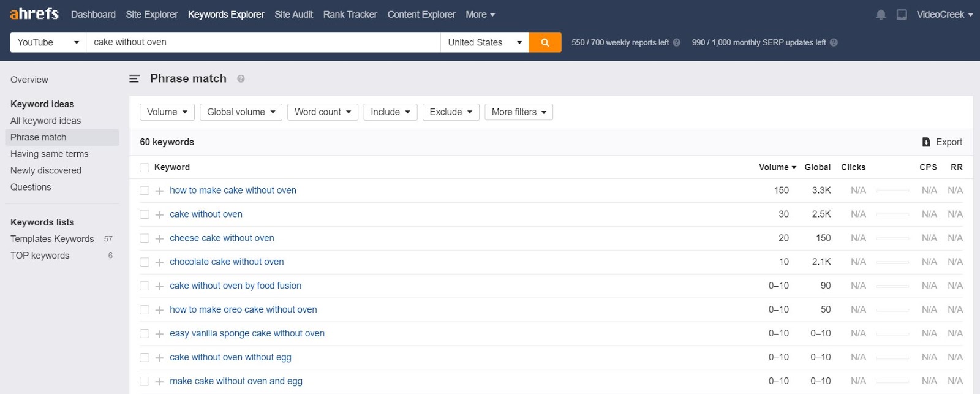Open the YouTube search engine dropdown
980x394 pixels.
[48, 42]
